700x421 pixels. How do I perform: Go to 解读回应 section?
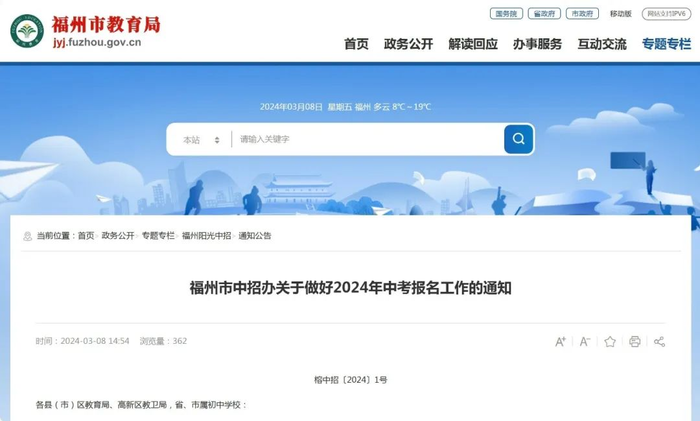tap(473, 44)
